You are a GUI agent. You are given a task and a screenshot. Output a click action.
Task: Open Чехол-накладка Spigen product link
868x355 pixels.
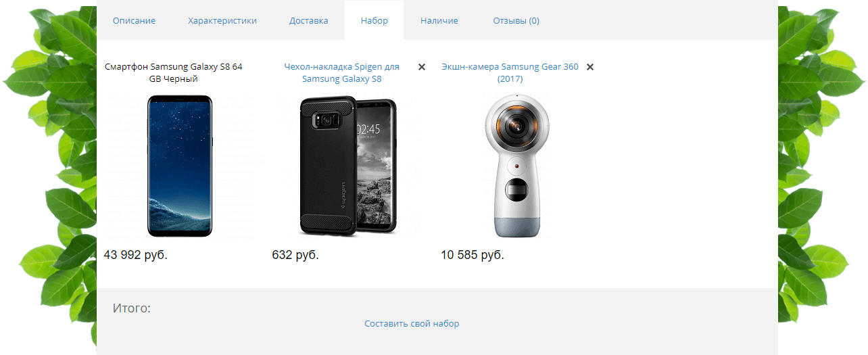342,73
